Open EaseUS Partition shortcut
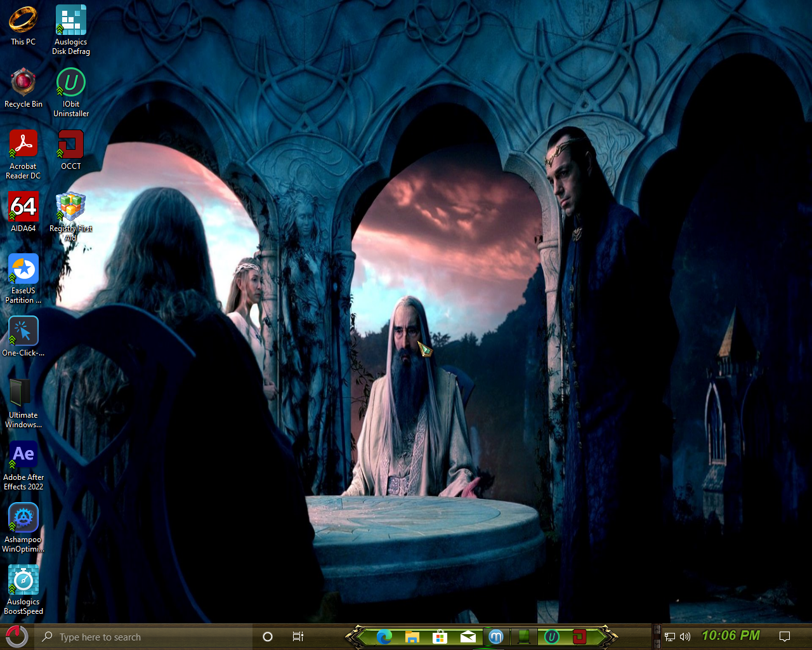812x650 pixels. coord(23,279)
